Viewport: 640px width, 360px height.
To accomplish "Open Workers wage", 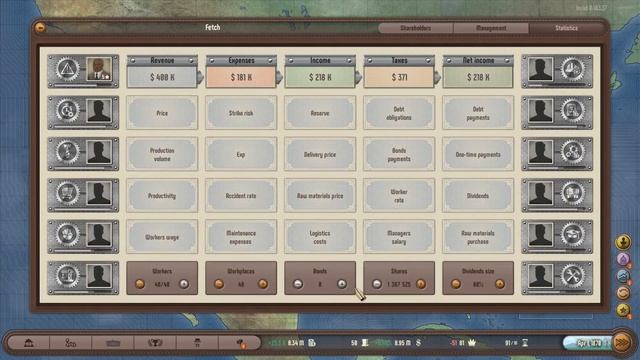I will [x=162, y=237].
